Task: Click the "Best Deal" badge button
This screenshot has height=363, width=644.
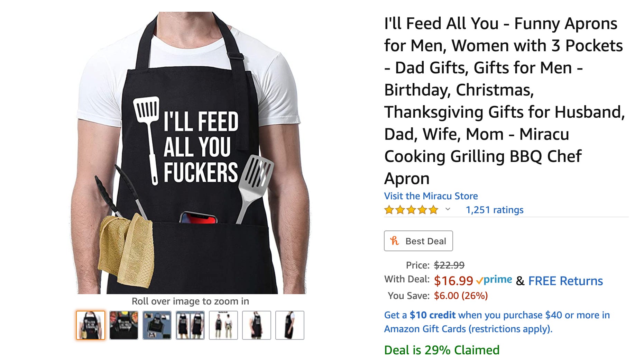Action: coord(418,241)
